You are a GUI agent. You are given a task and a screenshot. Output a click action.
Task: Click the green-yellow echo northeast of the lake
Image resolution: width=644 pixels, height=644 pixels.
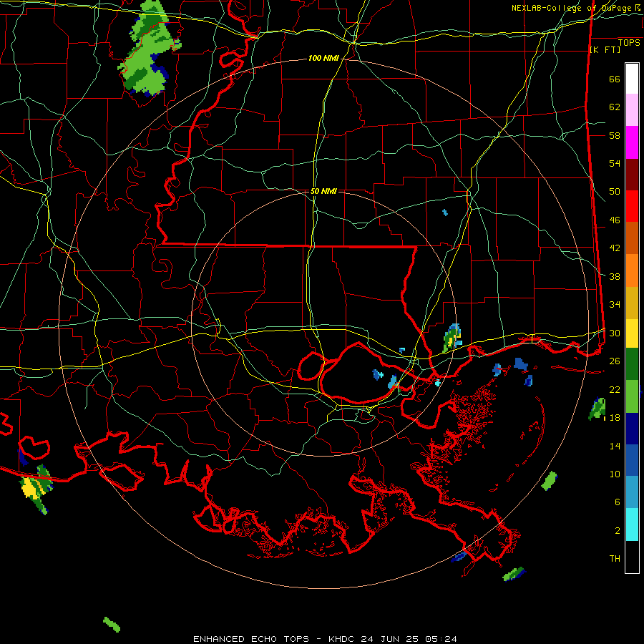(x=452, y=338)
